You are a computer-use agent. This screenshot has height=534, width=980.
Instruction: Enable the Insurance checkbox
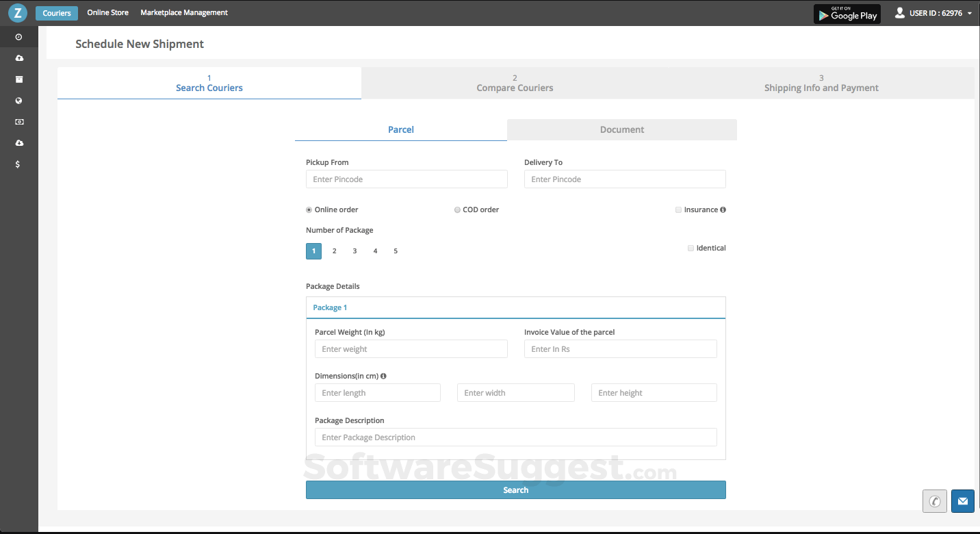coord(678,210)
